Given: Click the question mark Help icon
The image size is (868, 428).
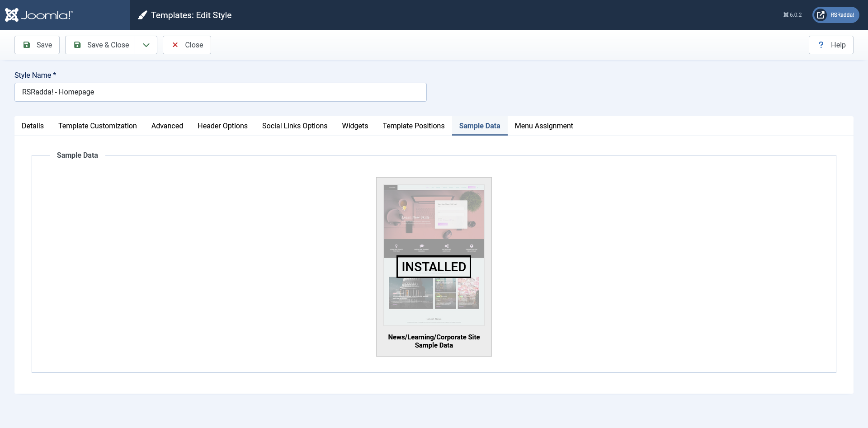Looking at the screenshot, I should tap(821, 45).
